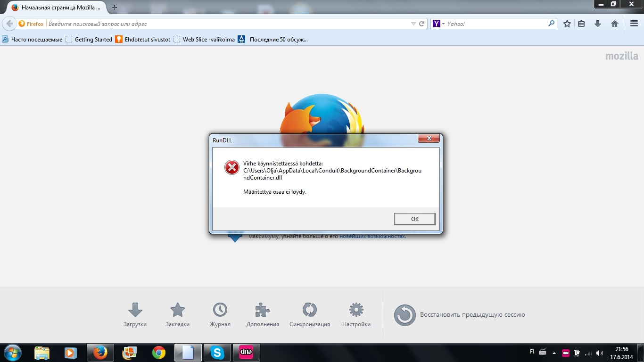Click the Синхронизация sync icon
The width and height of the screenshot is (644, 362).
click(x=310, y=314)
